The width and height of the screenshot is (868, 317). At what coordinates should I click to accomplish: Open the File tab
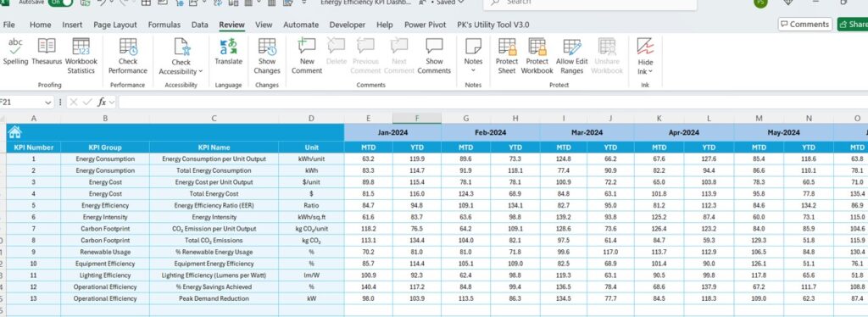tap(8, 25)
